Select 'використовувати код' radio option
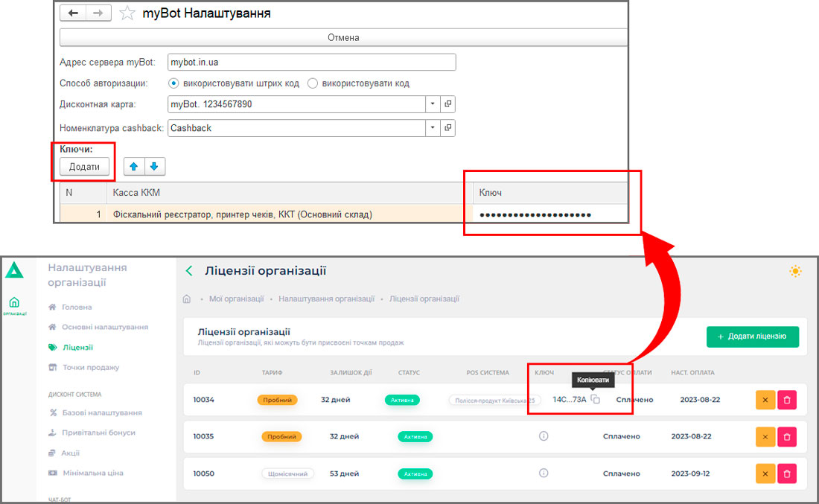Screen dimensions: 819x504 click(313, 83)
